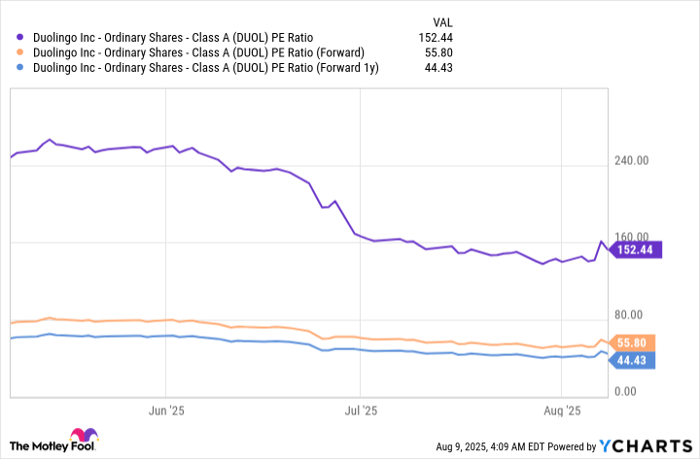Select the PE Ratio (Forward 1y) legend label
The width and height of the screenshot is (700, 459).
(x=206, y=68)
